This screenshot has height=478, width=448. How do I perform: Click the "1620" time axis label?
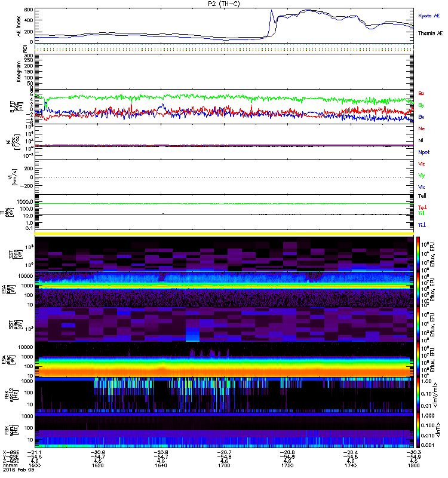click(x=97, y=465)
